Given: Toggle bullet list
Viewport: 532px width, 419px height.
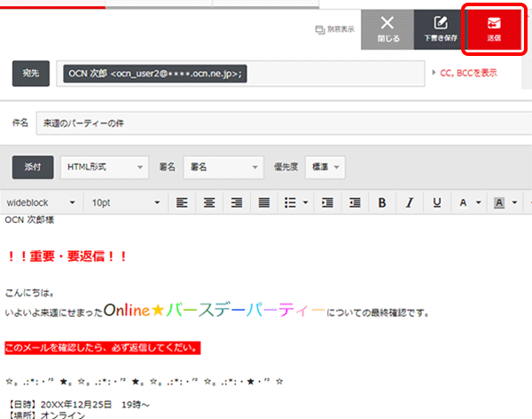Looking at the screenshot, I should click(290, 202).
